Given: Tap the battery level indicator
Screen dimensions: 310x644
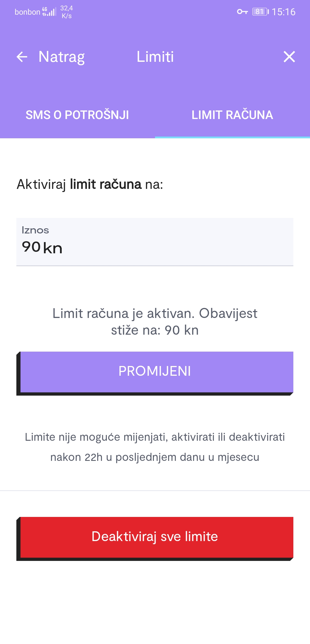Looking at the screenshot, I should pyautogui.click(x=260, y=12).
